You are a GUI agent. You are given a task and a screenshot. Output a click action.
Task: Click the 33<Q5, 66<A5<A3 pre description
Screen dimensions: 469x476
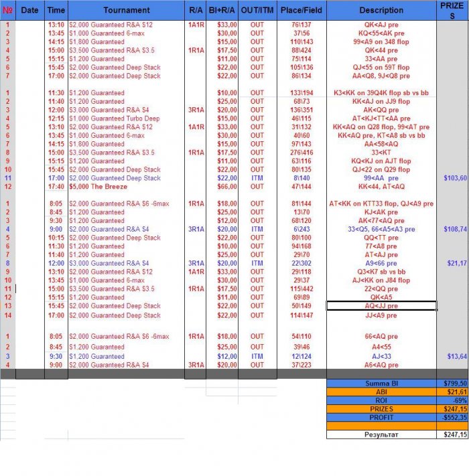(381, 229)
